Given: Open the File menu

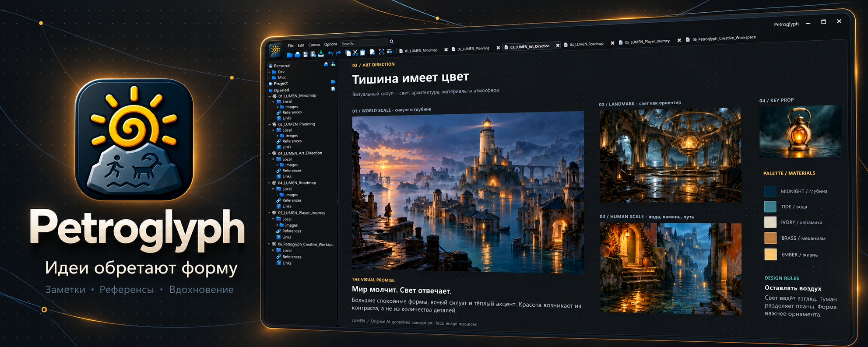Looking at the screenshot, I should tap(291, 46).
